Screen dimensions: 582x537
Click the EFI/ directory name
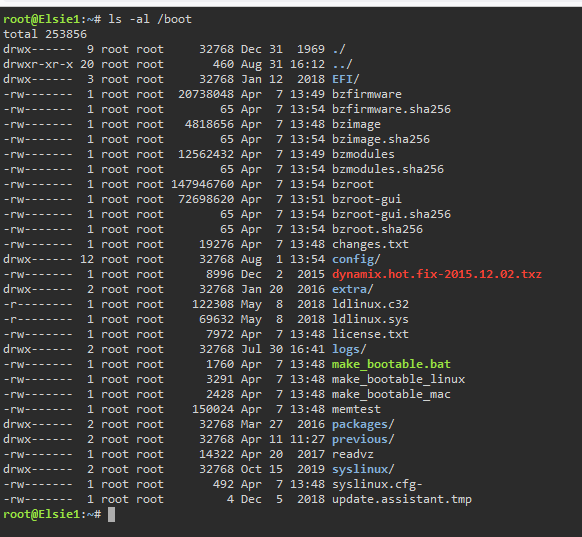coord(346,79)
